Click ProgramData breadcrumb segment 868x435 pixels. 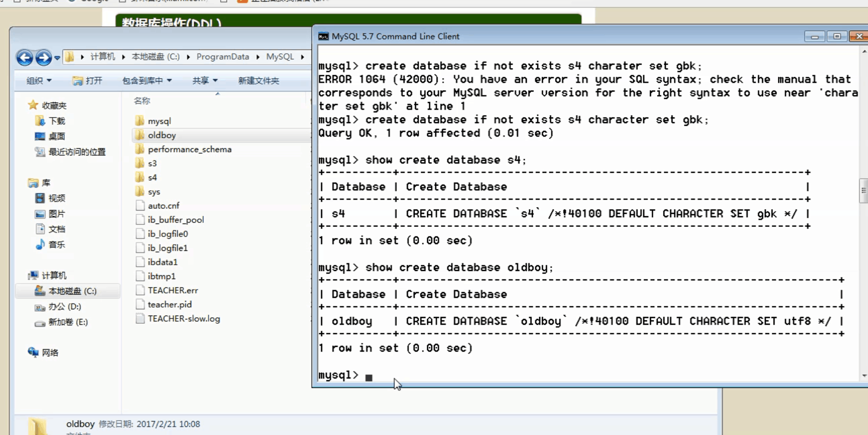pos(222,57)
